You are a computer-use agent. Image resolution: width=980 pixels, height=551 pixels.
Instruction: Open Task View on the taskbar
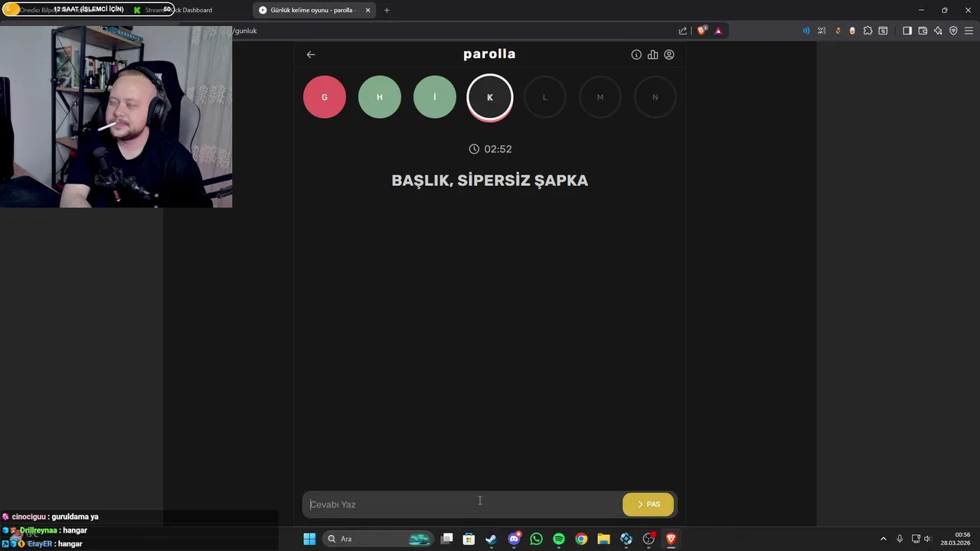(447, 539)
